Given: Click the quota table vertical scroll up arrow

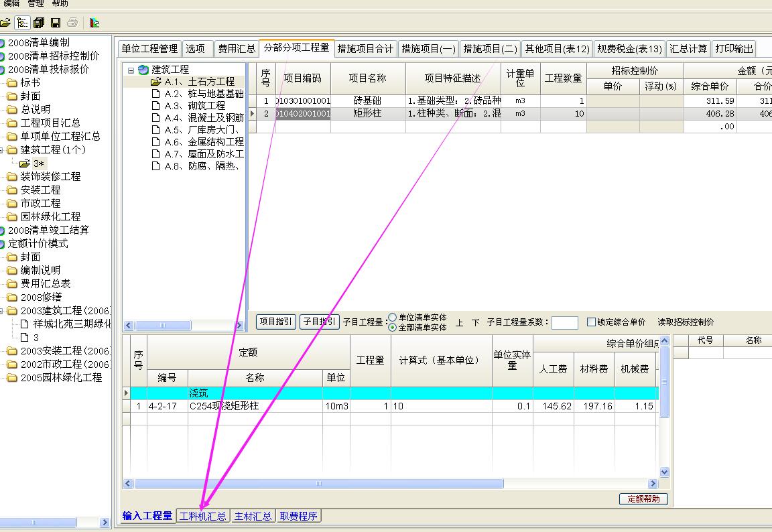Looking at the screenshot, I should tap(664, 340).
